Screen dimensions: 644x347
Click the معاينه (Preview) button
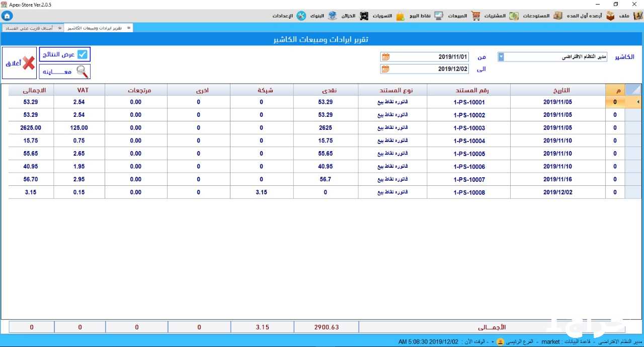click(65, 72)
